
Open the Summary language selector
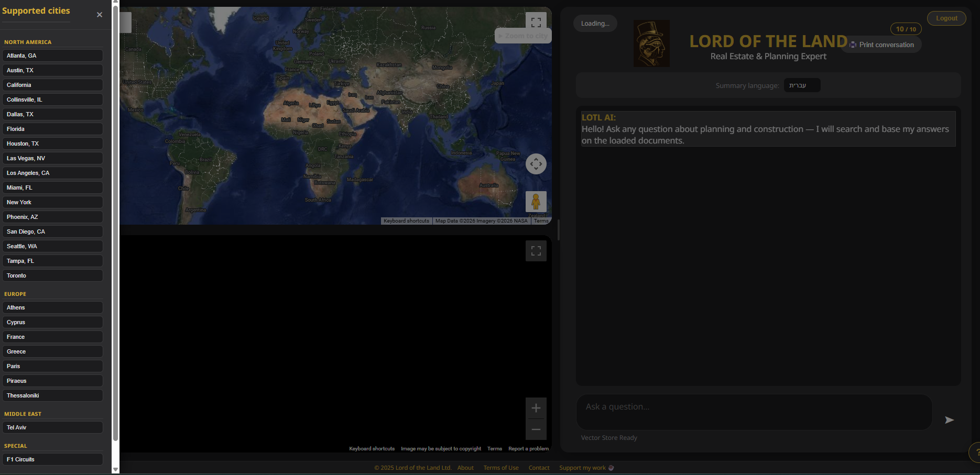point(801,85)
